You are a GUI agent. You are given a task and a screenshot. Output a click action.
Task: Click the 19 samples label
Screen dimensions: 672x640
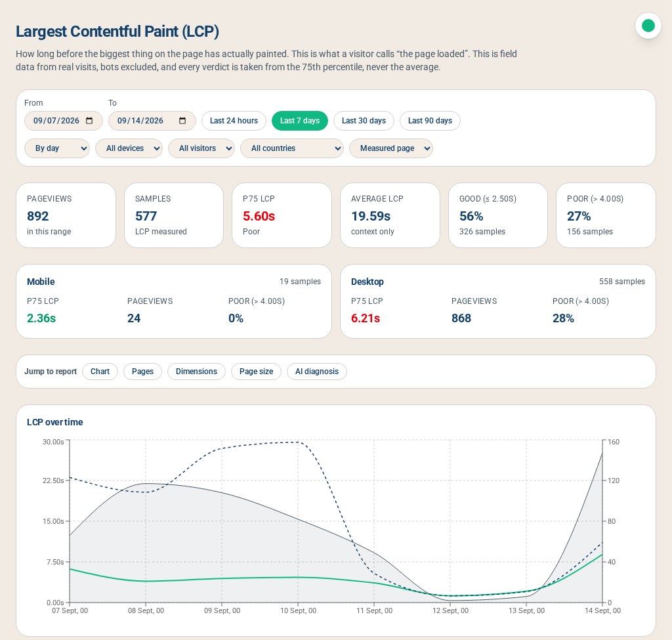pyautogui.click(x=300, y=282)
